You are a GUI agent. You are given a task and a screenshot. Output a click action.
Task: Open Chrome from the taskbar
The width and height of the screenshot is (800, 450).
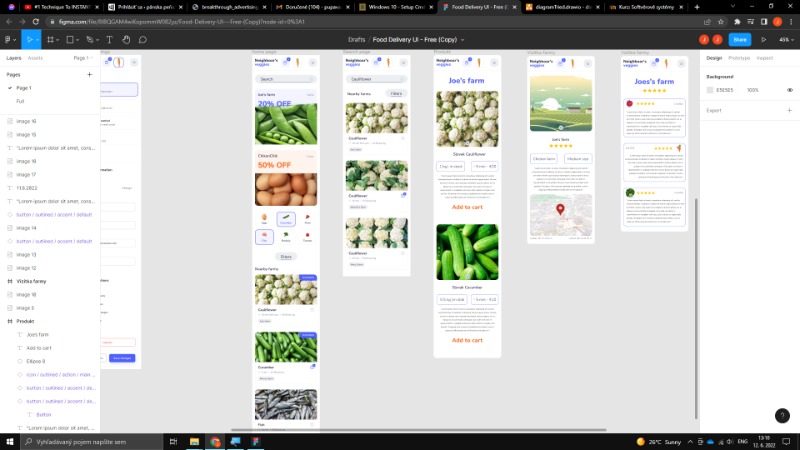click(215, 441)
